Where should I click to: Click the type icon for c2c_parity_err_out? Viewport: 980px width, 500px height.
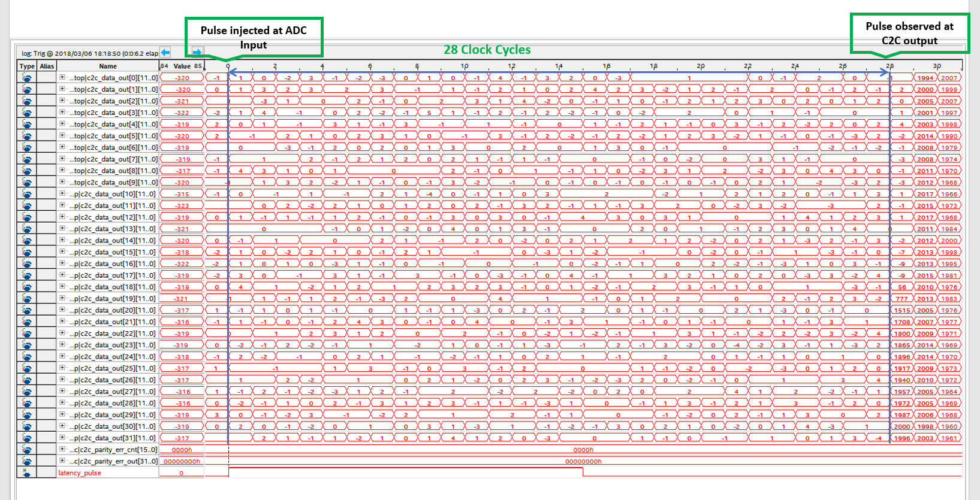[27, 461]
